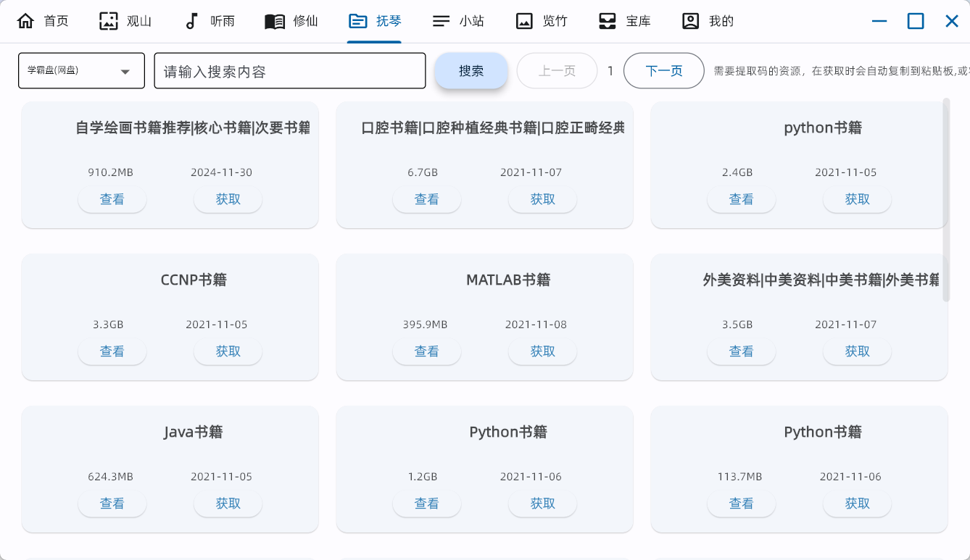Click 获取 on the 2.4GB python书籍 card

(x=858, y=199)
